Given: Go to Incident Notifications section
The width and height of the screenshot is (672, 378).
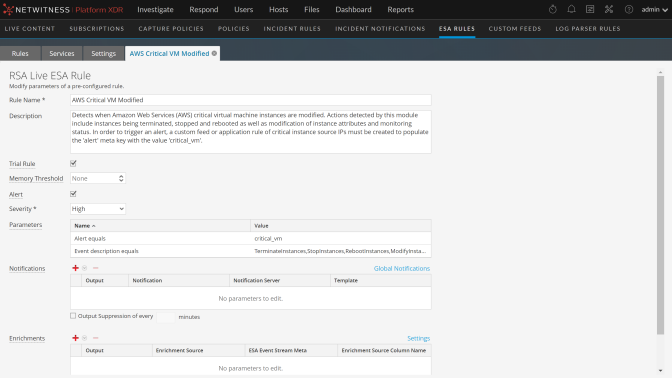Looking at the screenshot, I should click(380, 29).
